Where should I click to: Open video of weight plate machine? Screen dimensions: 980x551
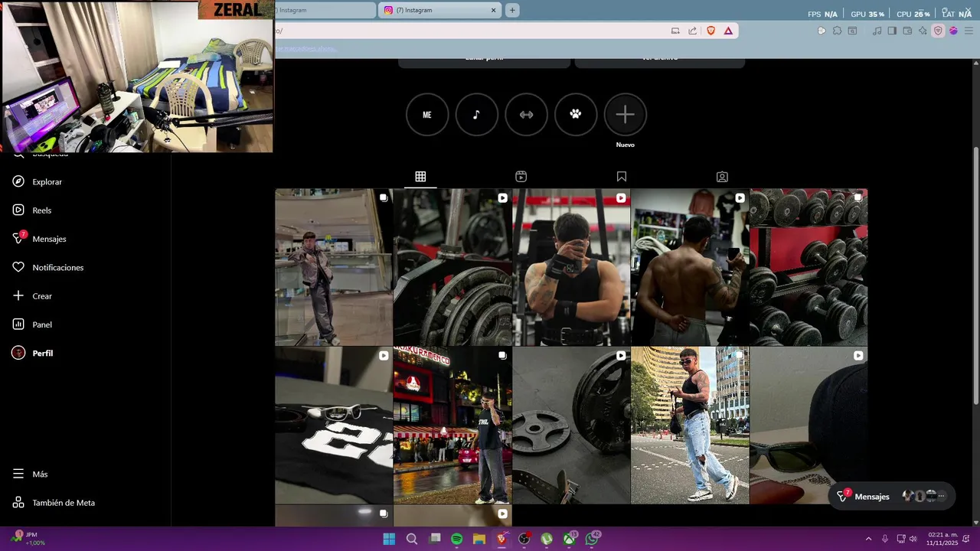[452, 267]
